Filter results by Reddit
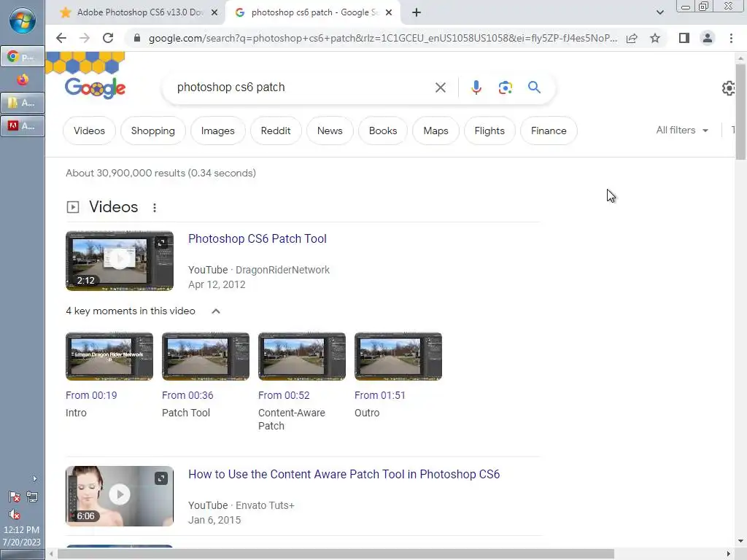747x560 pixels. pos(275,131)
